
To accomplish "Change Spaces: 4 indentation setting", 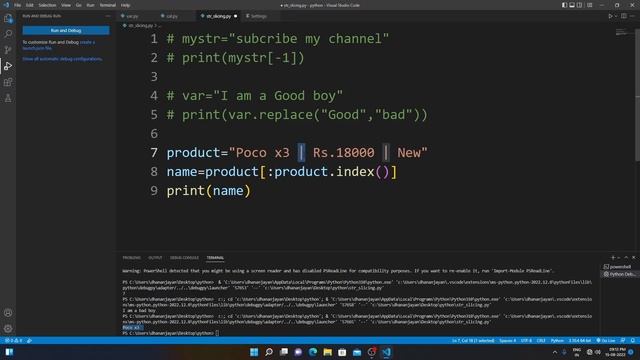I will tap(508, 340).
